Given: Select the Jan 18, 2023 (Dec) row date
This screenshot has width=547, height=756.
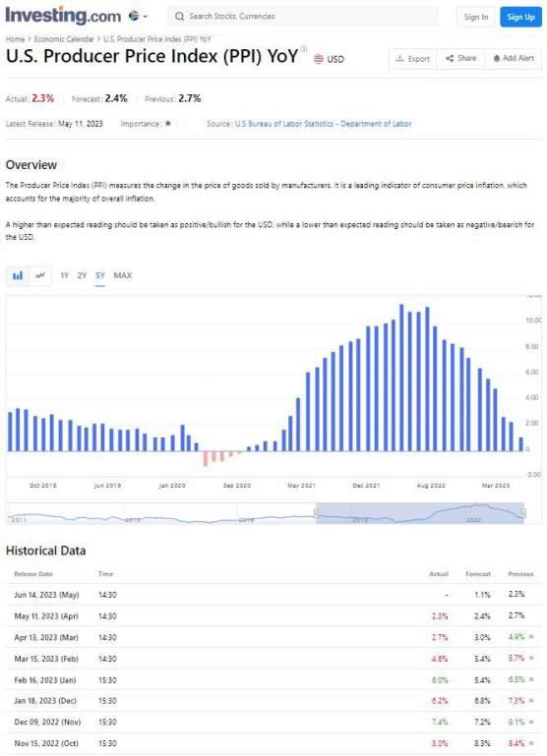Looking at the screenshot, I should click(x=45, y=701).
